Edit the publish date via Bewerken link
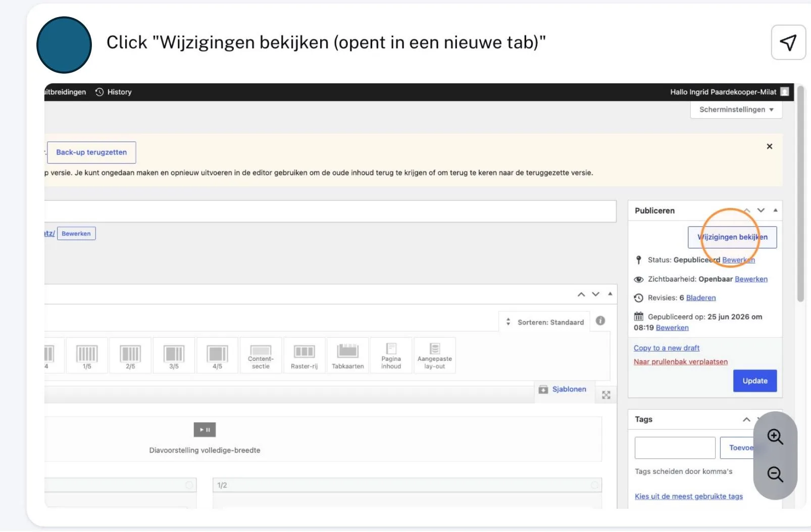Viewport: 811px width, 532px height. [672, 328]
